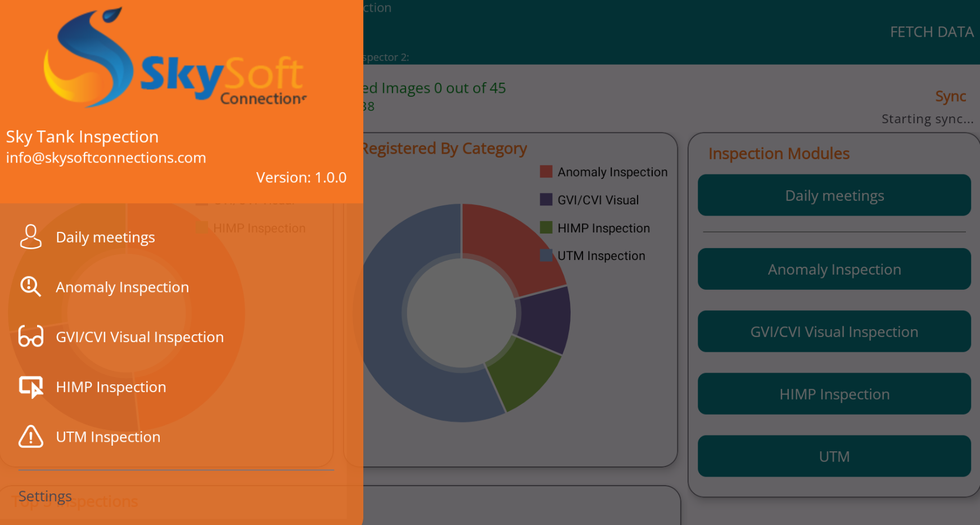Select Anomaly Inspection in the side drawer
The height and width of the screenshot is (525, 980).
(x=122, y=288)
